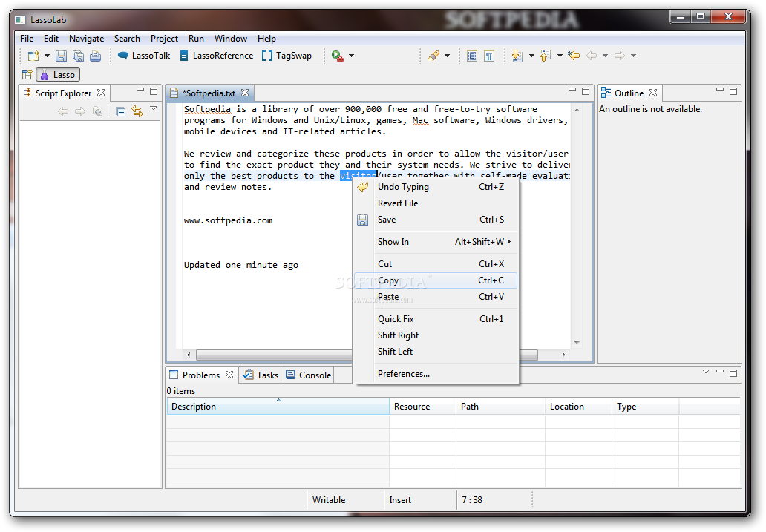Sort by the Resource column header

click(x=422, y=407)
